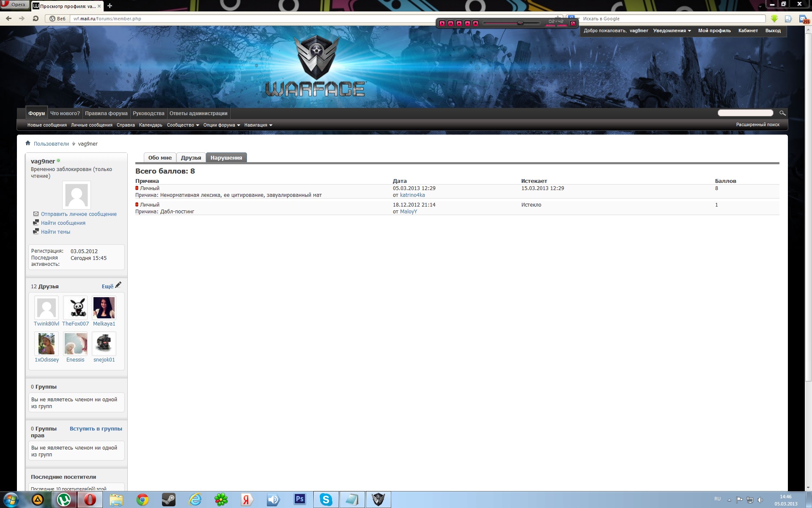The image size is (812, 508).
Task: Go back with the browser back arrow
Action: coord(8,19)
